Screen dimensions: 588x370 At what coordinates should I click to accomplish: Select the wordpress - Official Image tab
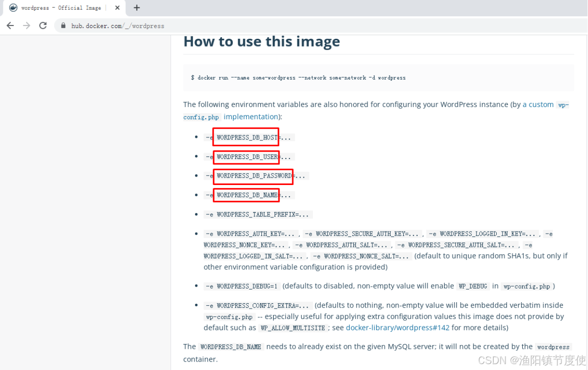coord(63,8)
